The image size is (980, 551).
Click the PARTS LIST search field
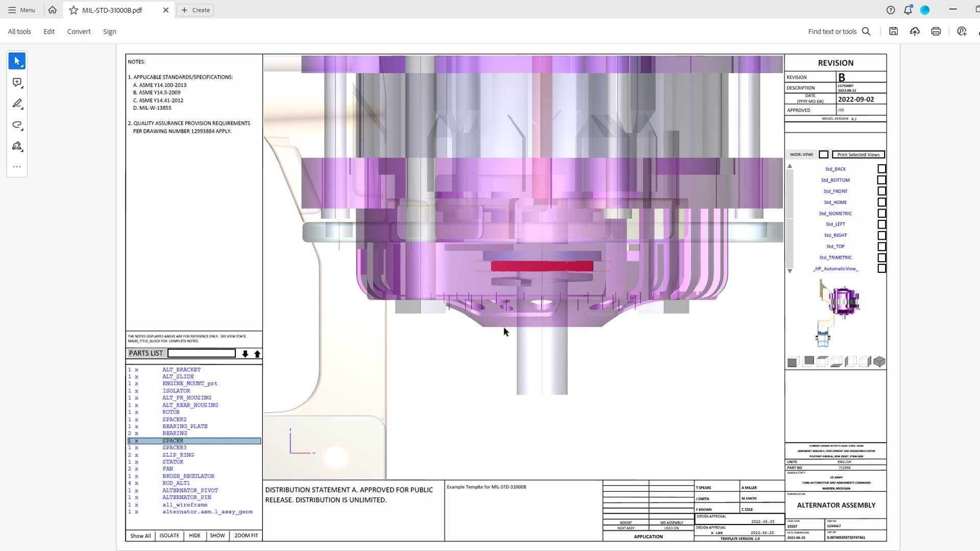tap(201, 353)
